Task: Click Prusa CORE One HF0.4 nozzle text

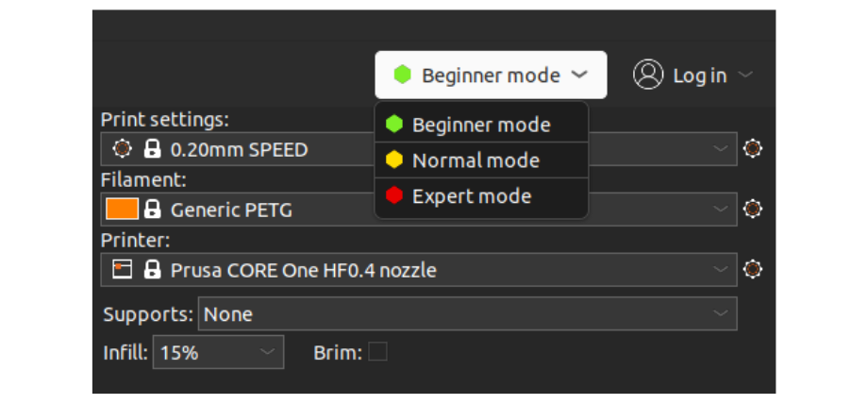Action: (304, 271)
